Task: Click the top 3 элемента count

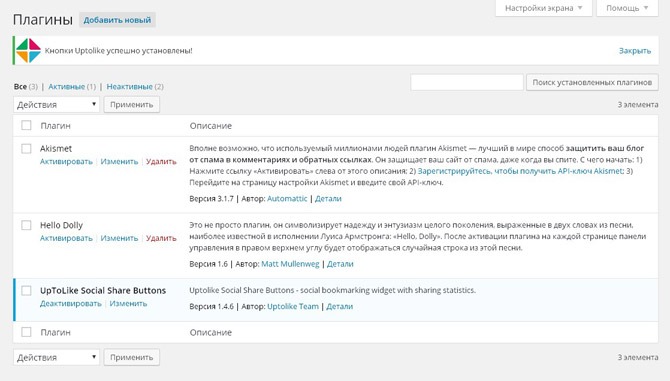Action: pyautogui.click(x=638, y=105)
